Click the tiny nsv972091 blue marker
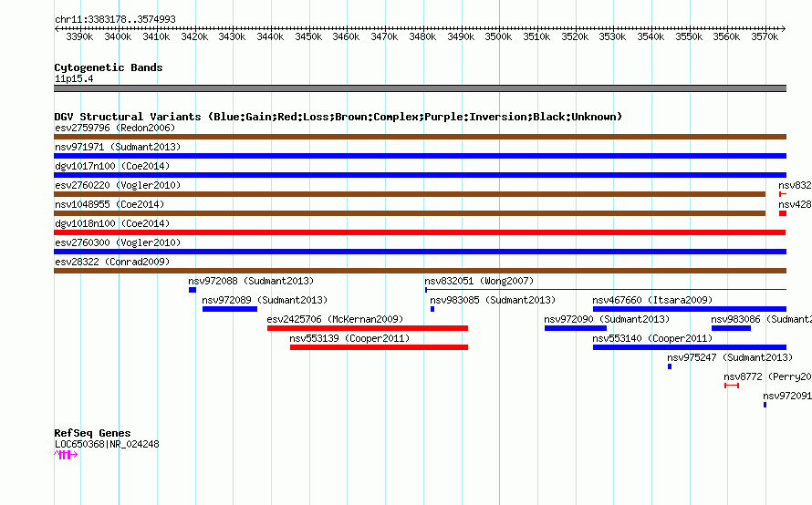 (x=765, y=405)
